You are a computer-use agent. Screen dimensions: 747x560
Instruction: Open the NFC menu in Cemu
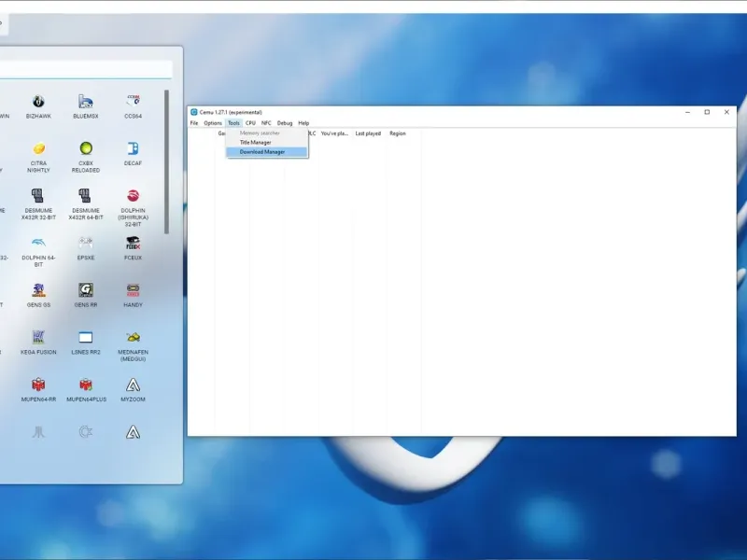[266, 123]
